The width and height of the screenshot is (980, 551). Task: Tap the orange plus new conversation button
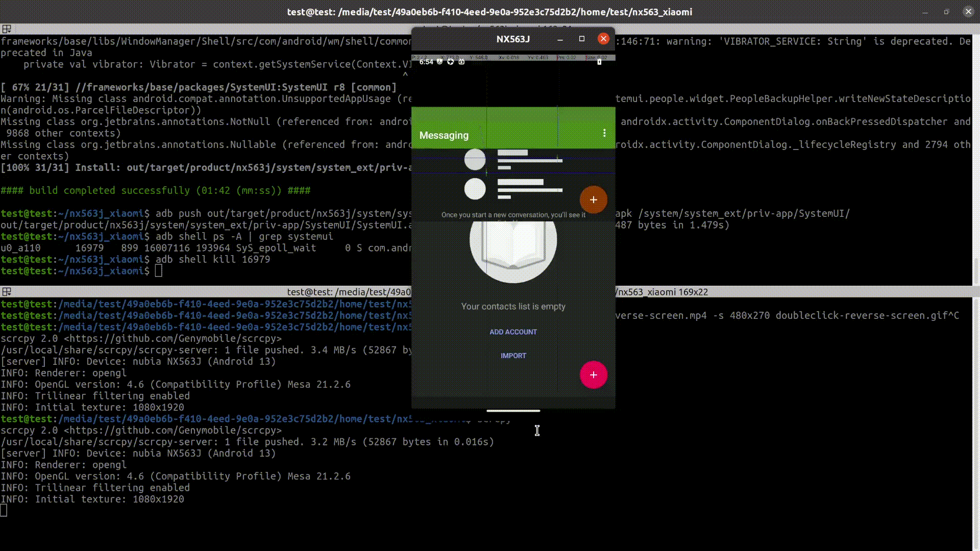click(593, 200)
